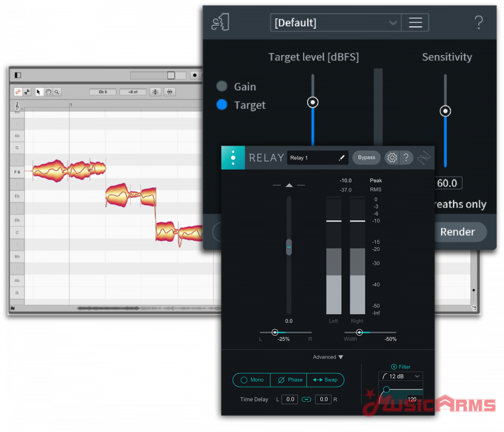Select the magnifier zoom tool
This screenshot has width=504, height=432.
click(57, 92)
